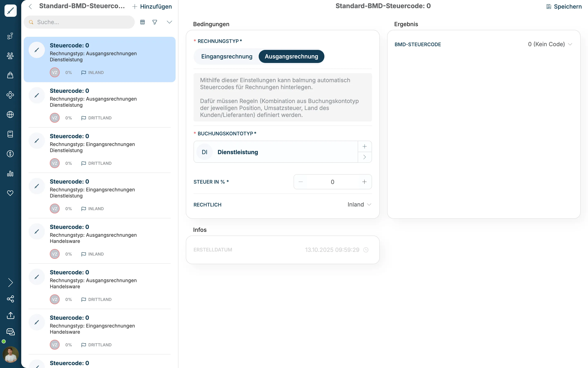
Task: Select the Eingangsrechnungen Handelsware DRITTLAND list entry
Action: pos(100,332)
